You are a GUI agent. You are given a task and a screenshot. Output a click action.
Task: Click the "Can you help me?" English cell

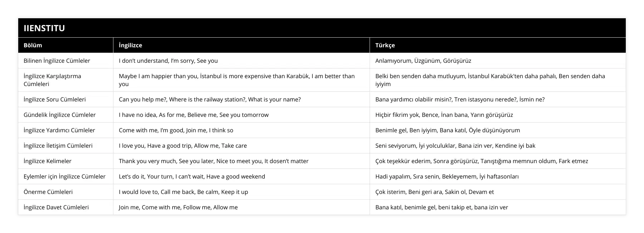(x=210, y=99)
